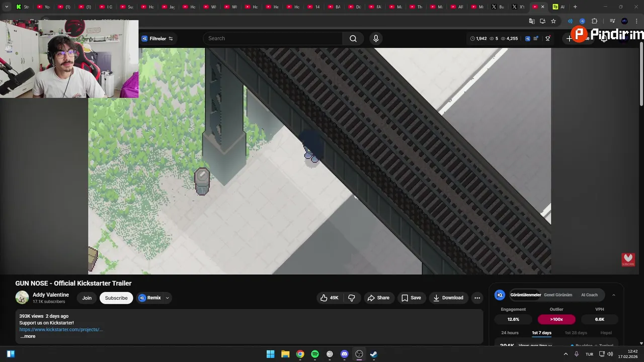This screenshot has height=362, width=644.
Task: Click the vidIQ logo in stats panel
Action: [x=500, y=295]
